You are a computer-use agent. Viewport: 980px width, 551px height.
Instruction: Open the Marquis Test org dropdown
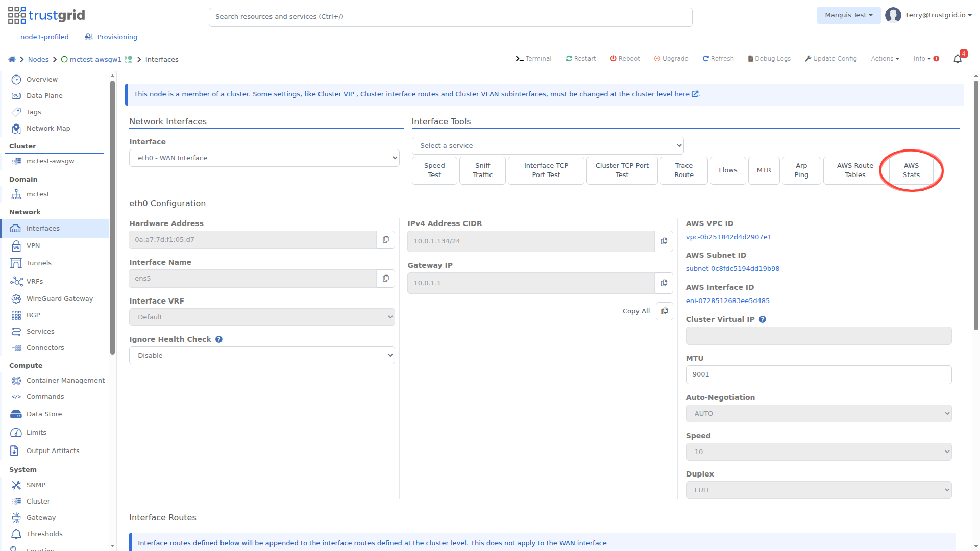848,15
